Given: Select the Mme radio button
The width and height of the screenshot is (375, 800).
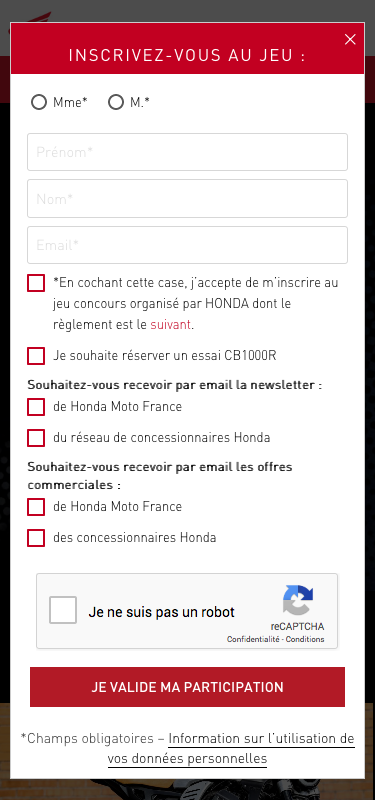Looking at the screenshot, I should (39, 102).
